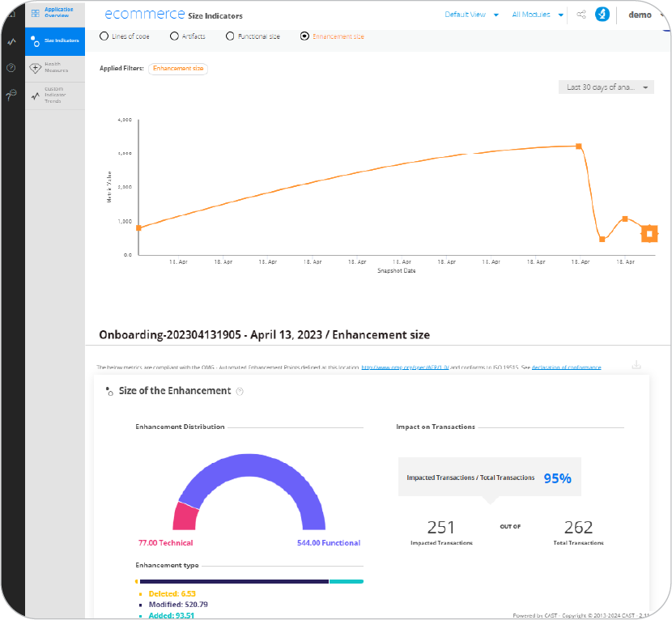Open the declaration of conformance link
The height and width of the screenshot is (620, 672).
coord(566,367)
